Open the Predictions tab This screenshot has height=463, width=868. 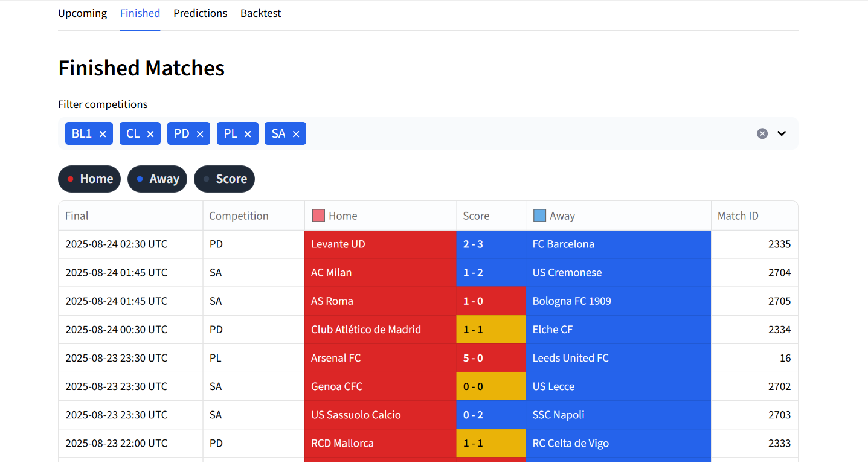(x=201, y=13)
